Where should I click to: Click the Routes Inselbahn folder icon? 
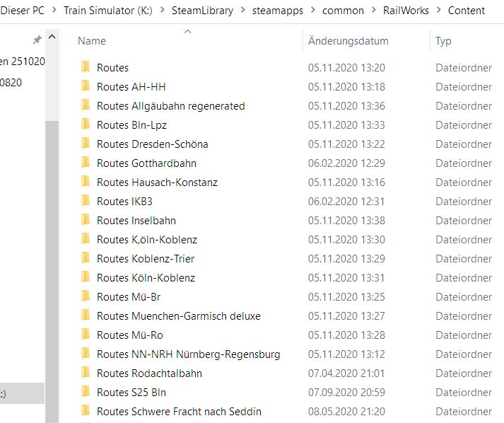coord(86,220)
